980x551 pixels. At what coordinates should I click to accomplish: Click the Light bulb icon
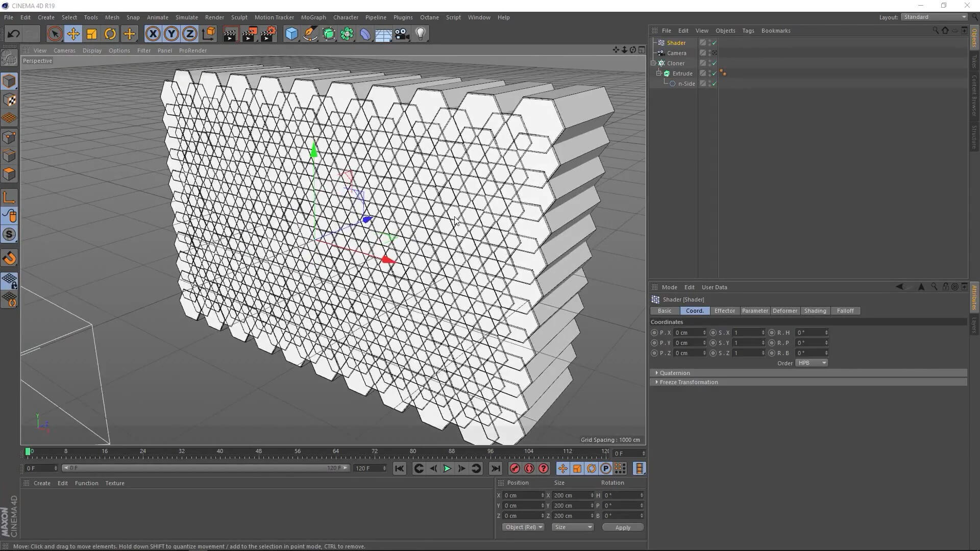click(421, 34)
